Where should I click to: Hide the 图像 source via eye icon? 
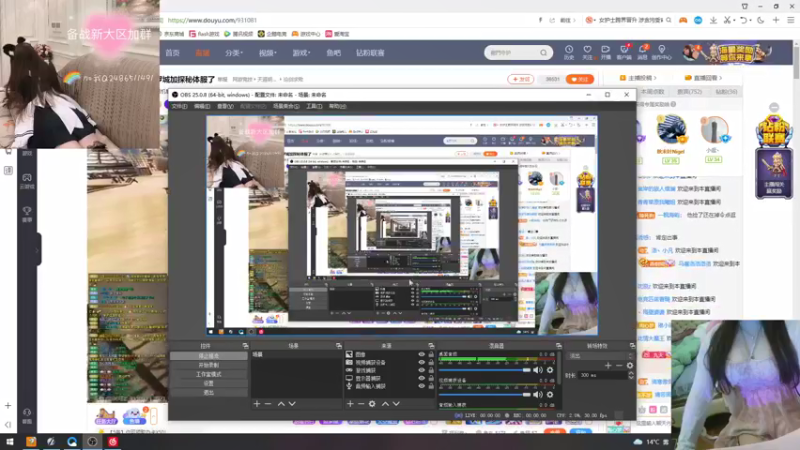coord(421,354)
